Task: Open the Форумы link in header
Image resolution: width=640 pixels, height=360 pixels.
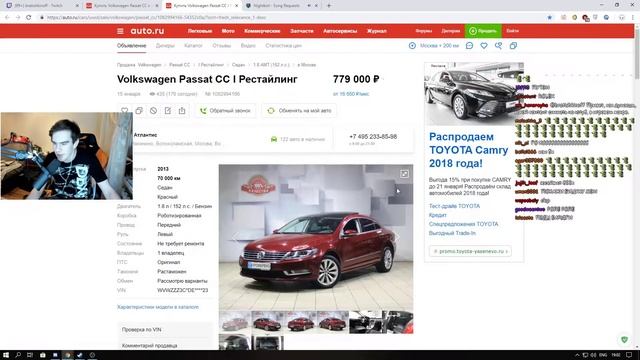Action: click(424, 31)
